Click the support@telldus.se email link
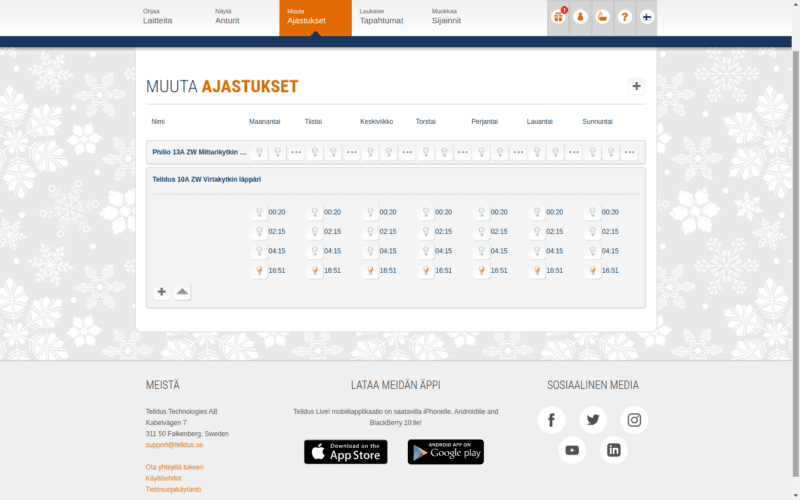 (x=174, y=445)
